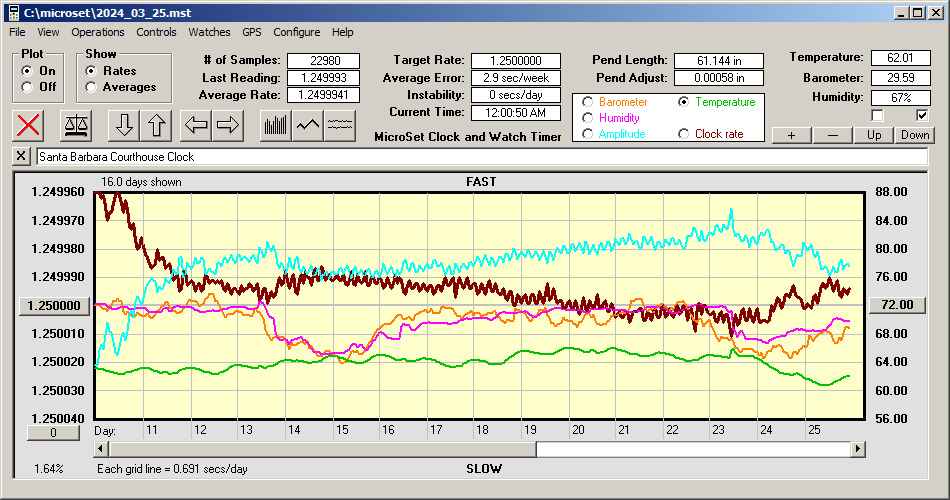The height and width of the screenshot is (500, 950).
Task: Click the chart scrollbar left arrow
Action: 102,449
